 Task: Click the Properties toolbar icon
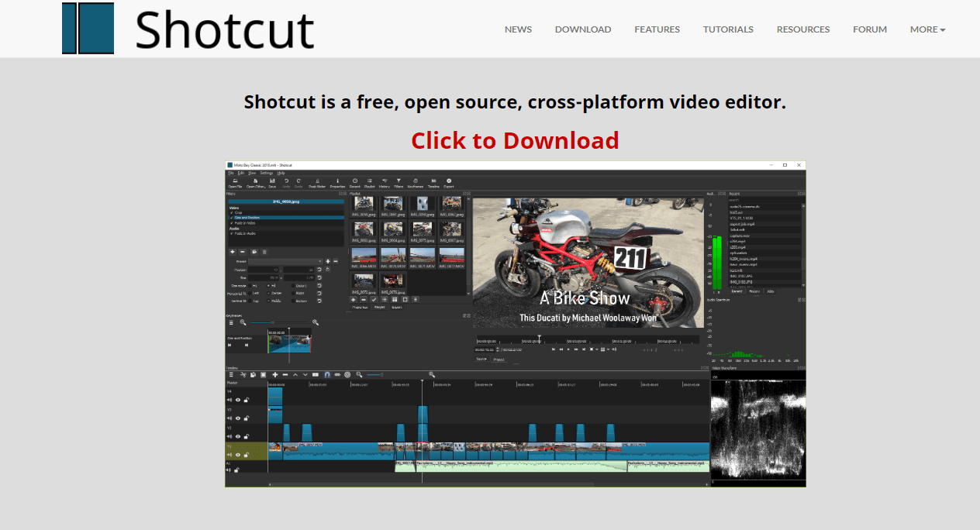click(x=337, y=184)
